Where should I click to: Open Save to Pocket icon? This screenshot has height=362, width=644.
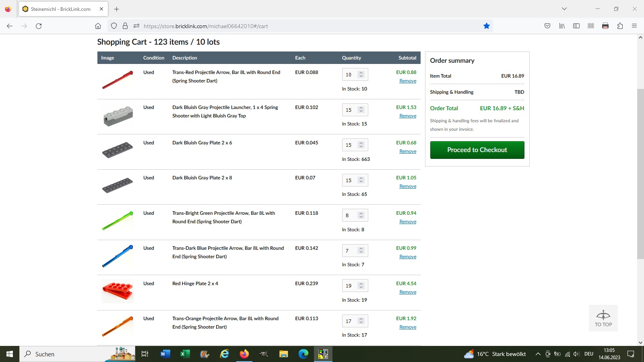(547, 26)
